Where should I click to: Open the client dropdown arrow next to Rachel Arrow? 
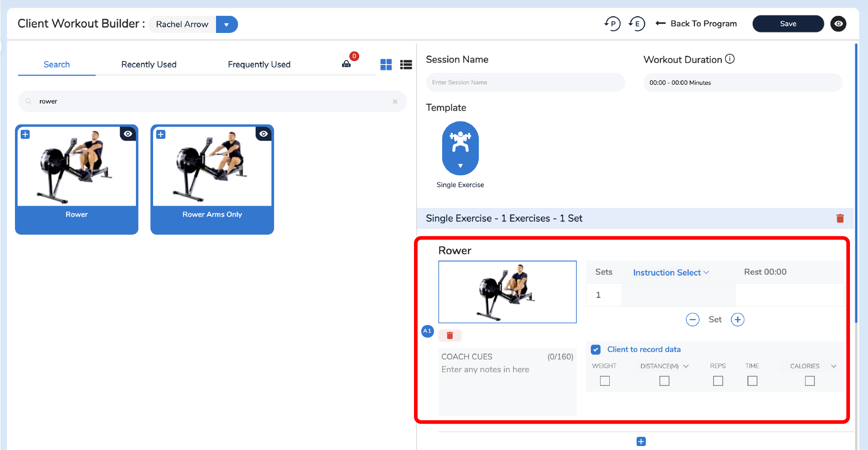[x=227, y=24]
